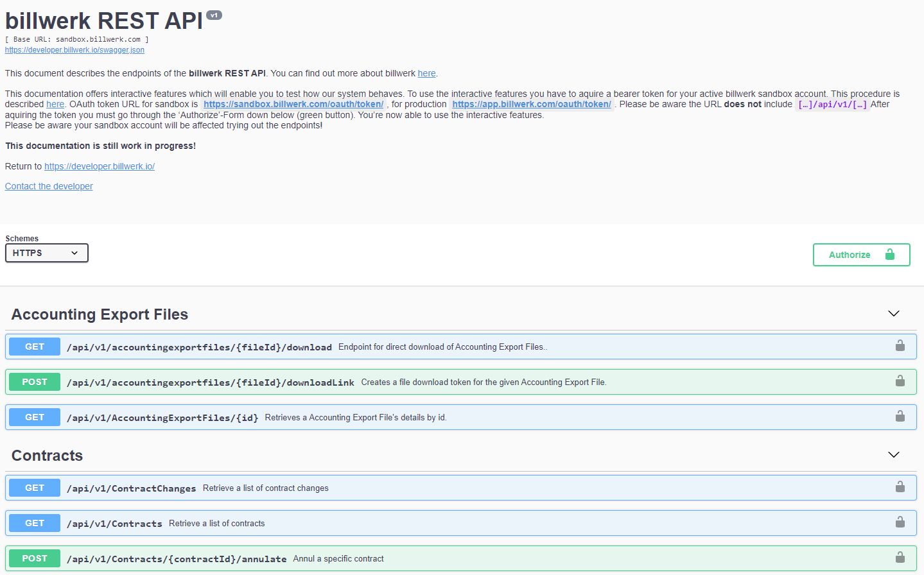Collapse the Contracts section chevron
This screenshot has width=924, height=575.
894,455
